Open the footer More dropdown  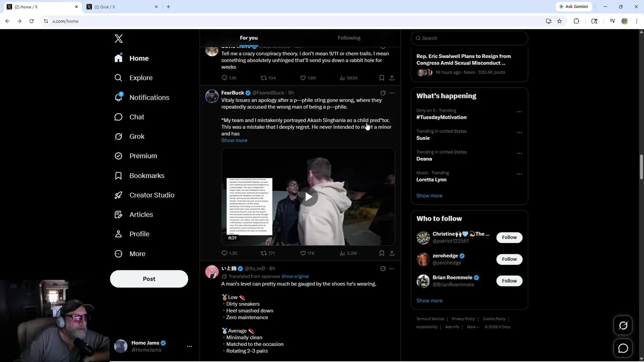(472, 327)
